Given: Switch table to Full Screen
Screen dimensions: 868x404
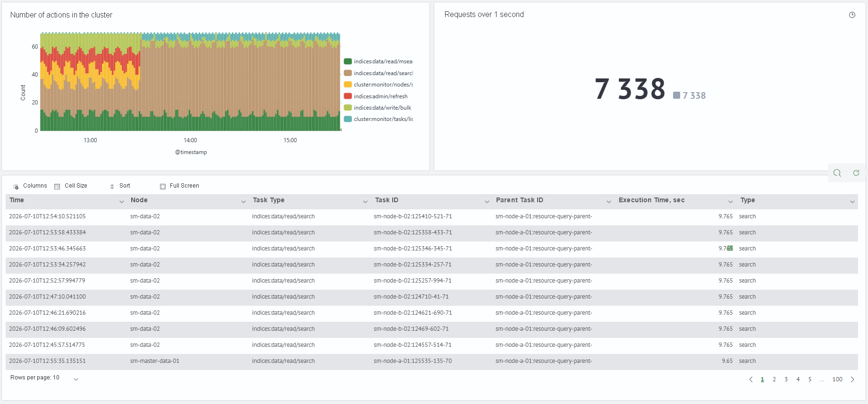Looking at the screenshot, I should (x=179, y=186).
